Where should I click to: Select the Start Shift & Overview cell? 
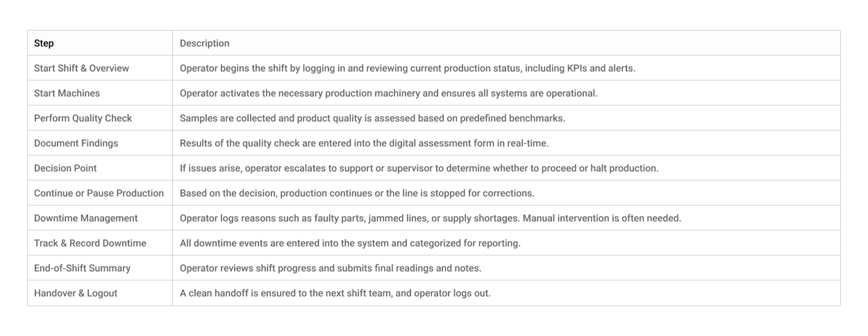click(x=81, y=68)
